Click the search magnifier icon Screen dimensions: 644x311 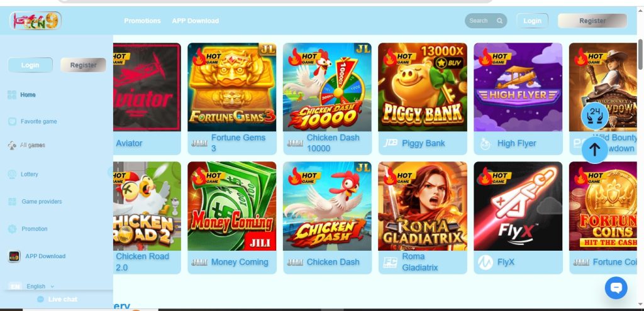[499, 21]
